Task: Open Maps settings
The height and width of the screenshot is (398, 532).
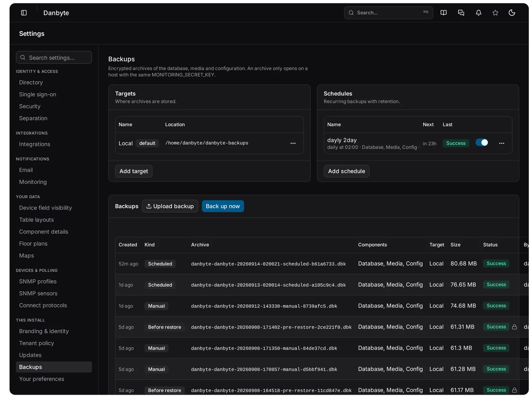Action: (27, 256)
